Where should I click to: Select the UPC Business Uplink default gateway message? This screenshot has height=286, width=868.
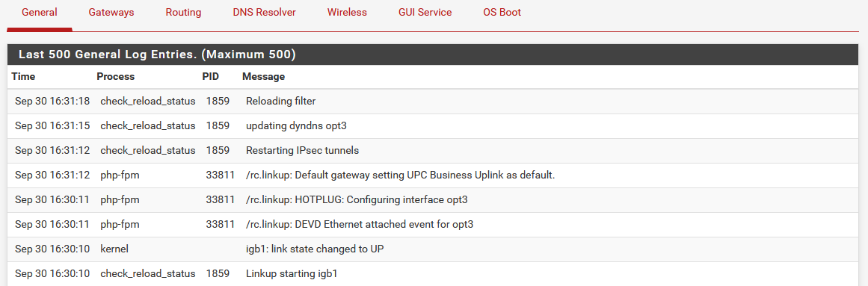400,175
